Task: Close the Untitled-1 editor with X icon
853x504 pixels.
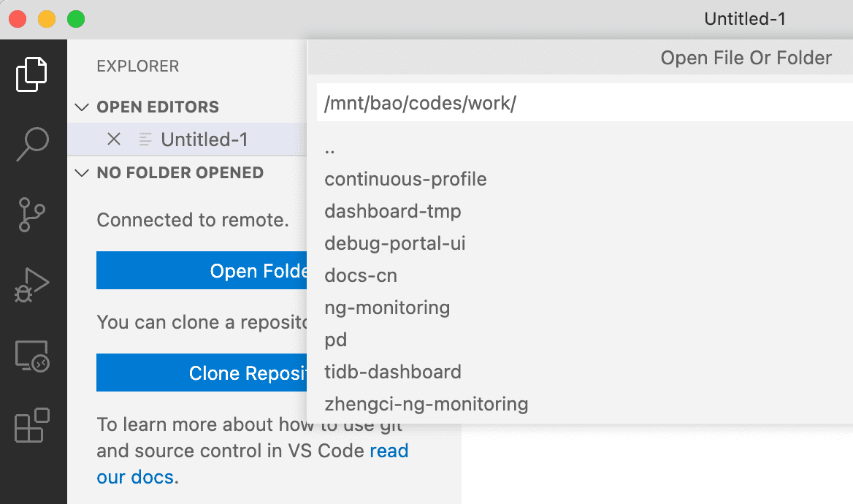Action: coord(114,139)
